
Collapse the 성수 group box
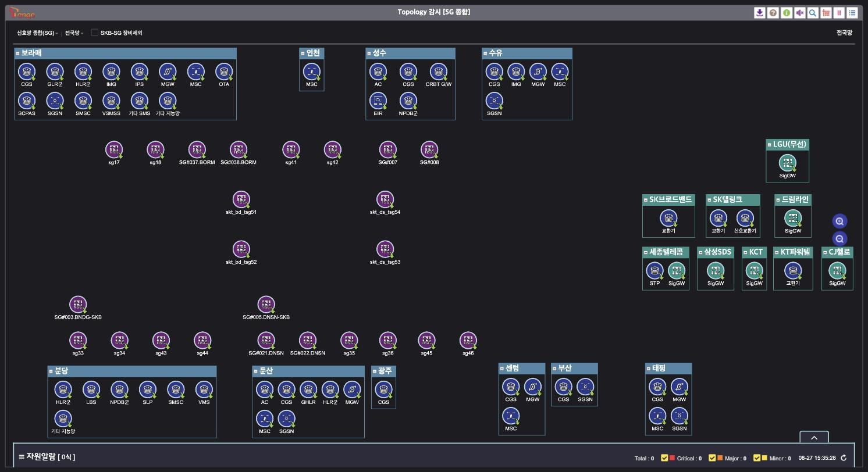click(369, 53)
